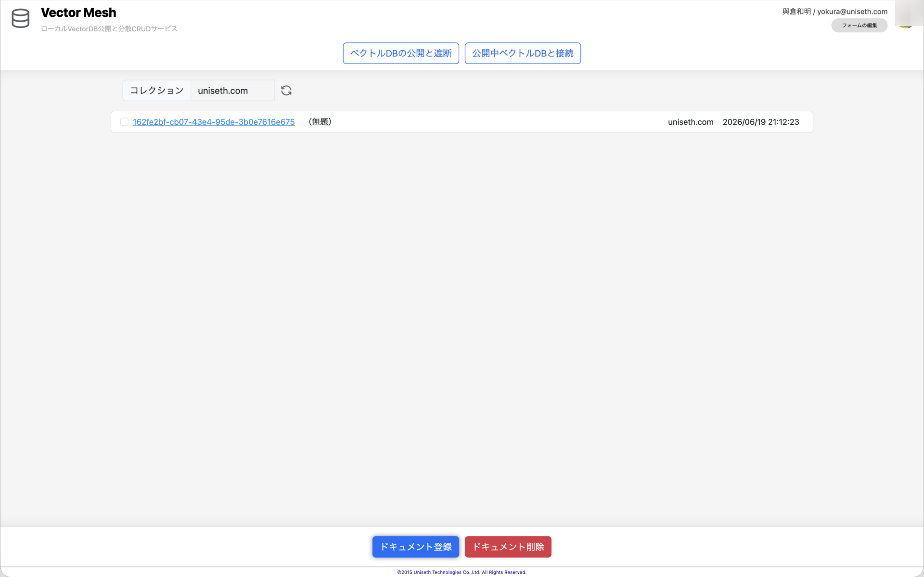Tick the checkbox for document 162fe2bf

point(124,122)
